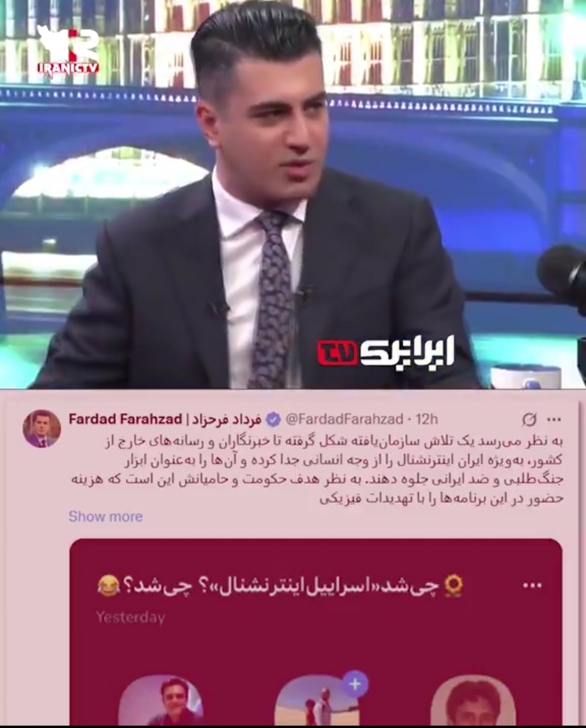
Task: Open the @FardadFarahzad handle link
Action: tap(344, 419)
